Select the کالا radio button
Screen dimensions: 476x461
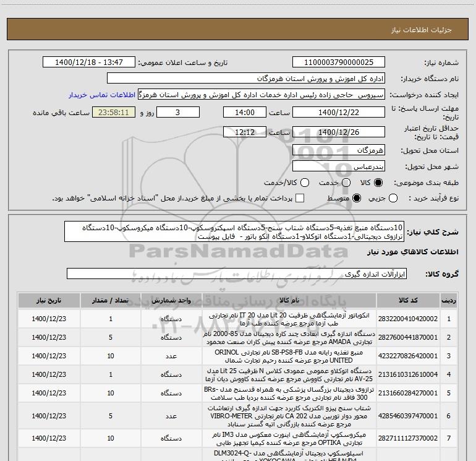[x=378, y=183]
